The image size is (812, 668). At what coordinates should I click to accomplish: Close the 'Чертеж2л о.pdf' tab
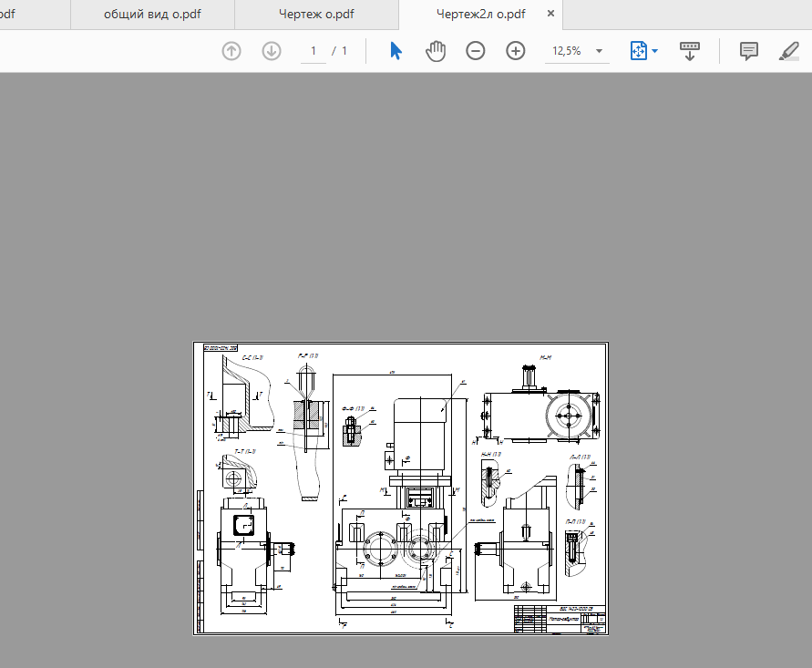[x=551, y=14]
